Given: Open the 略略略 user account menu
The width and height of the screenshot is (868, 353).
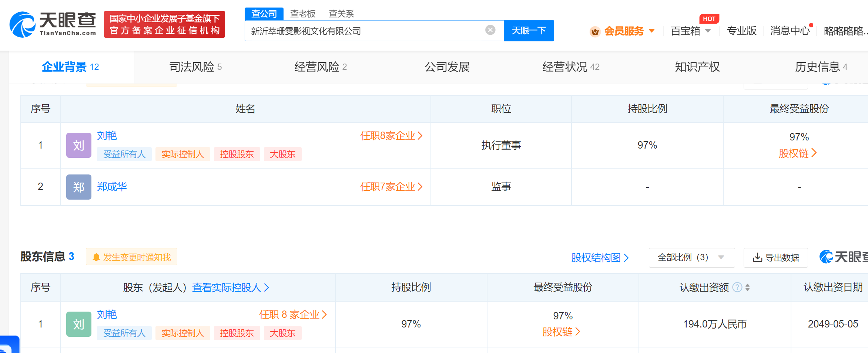Looking at the screenshot, I should pos(845,31).
